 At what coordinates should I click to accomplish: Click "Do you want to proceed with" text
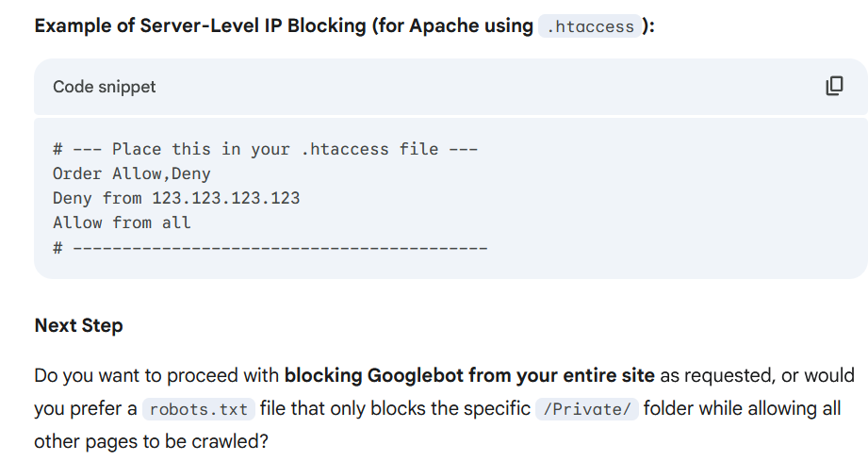(156, 376)
